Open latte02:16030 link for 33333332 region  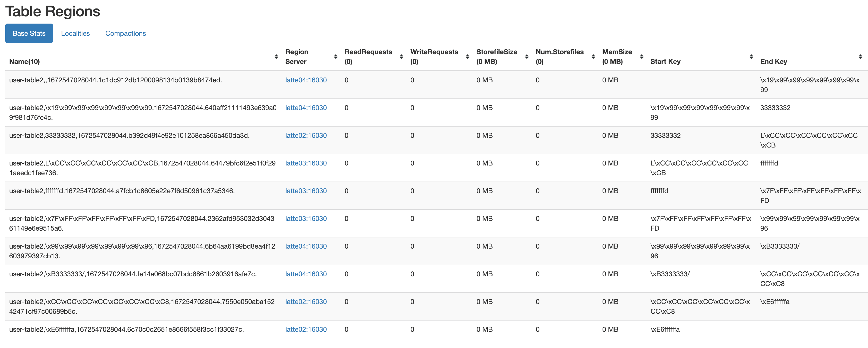coord(306,136)
